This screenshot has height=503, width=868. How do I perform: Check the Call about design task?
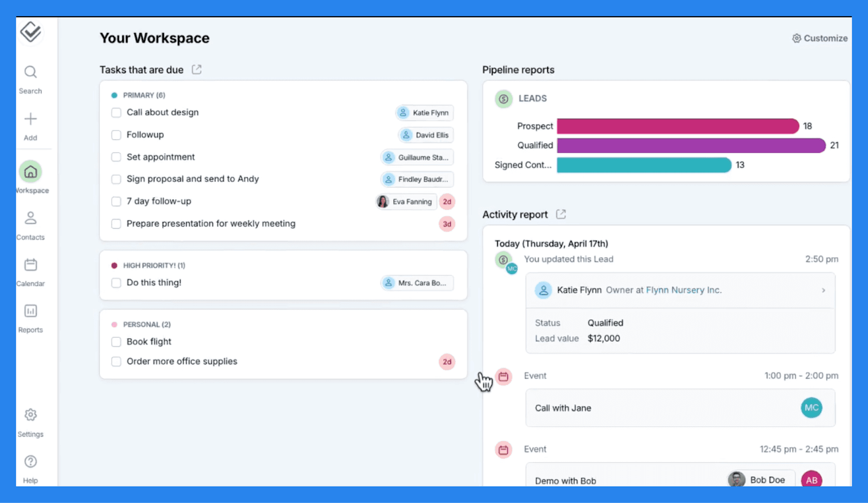pyautogui.click(x=116, y=113)
